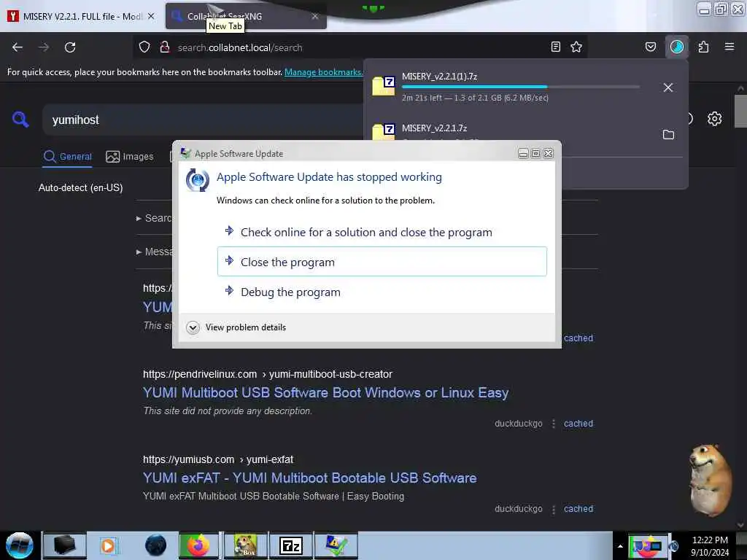747x560 pixels.
Task: Click the MISERY_v2.2.1(1).7z file icon
Action: 384,86
